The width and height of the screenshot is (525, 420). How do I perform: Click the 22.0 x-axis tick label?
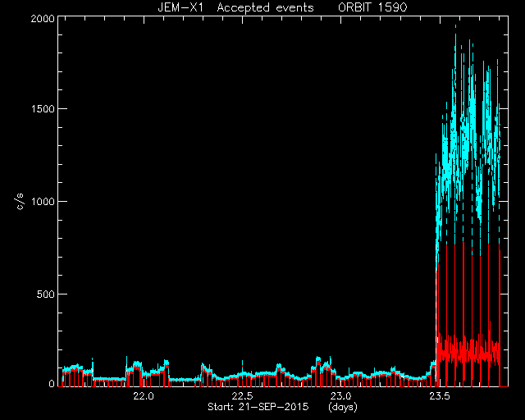click(144, 396)
